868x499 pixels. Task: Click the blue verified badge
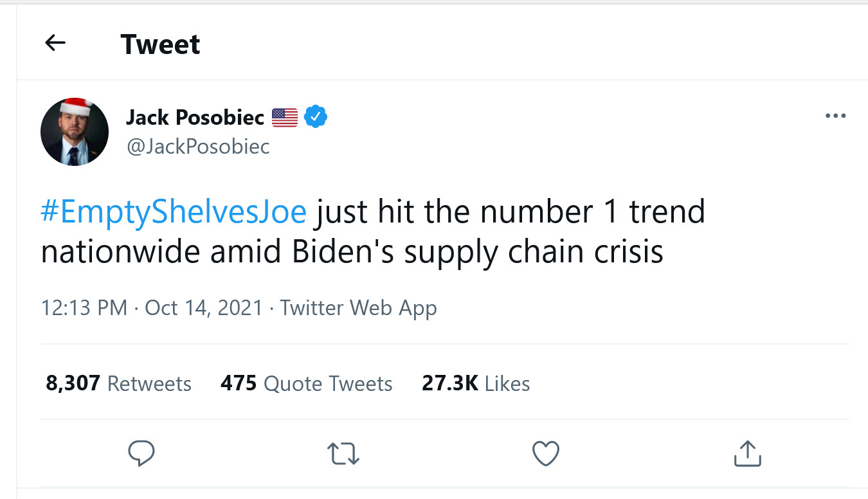coord(316,117)
